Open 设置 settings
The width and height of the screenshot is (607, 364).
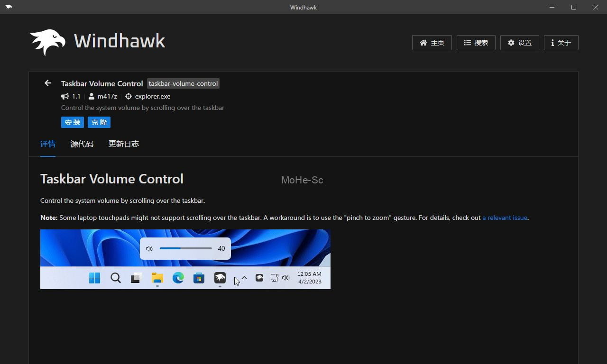519,43
